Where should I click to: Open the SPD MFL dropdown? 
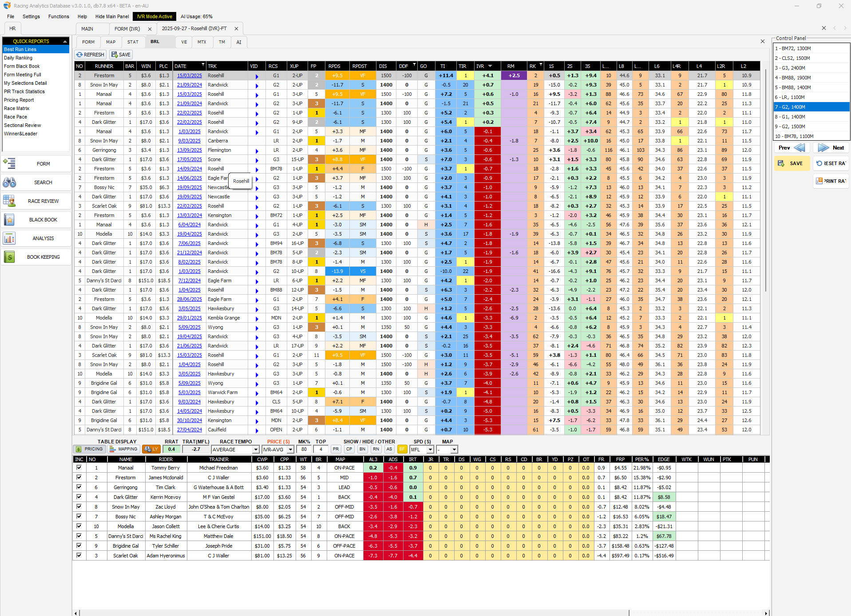(x=430, y=450)
